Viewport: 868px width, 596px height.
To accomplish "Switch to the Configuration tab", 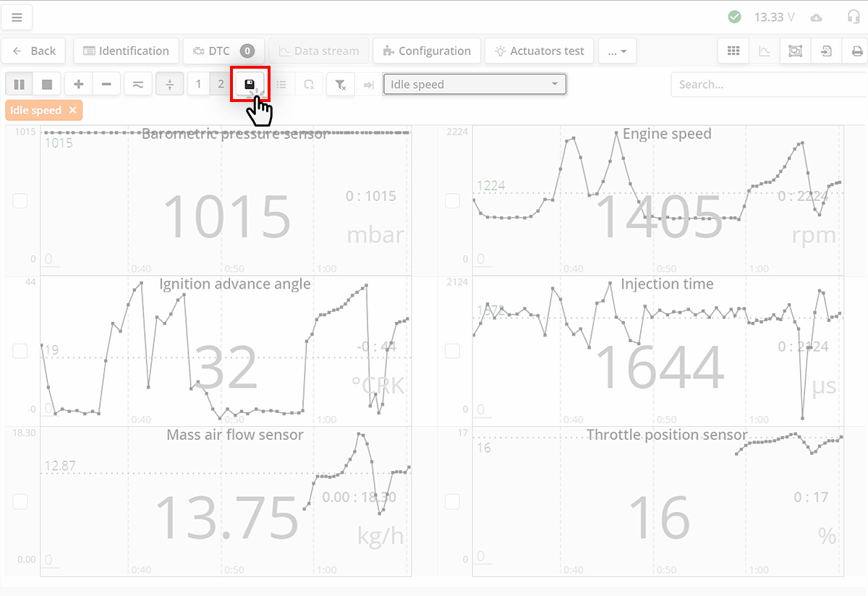I will coord(427,51).
